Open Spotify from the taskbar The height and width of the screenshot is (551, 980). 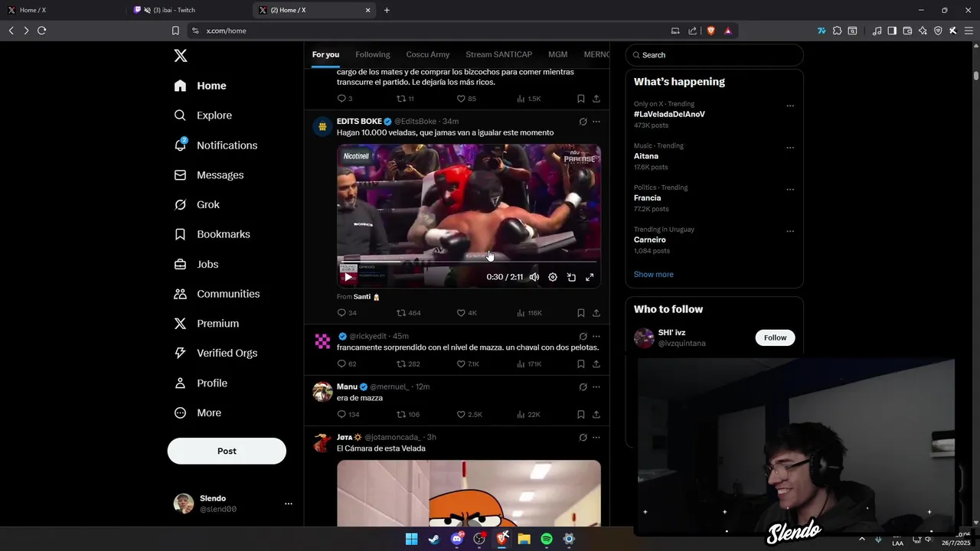point(547,539)
